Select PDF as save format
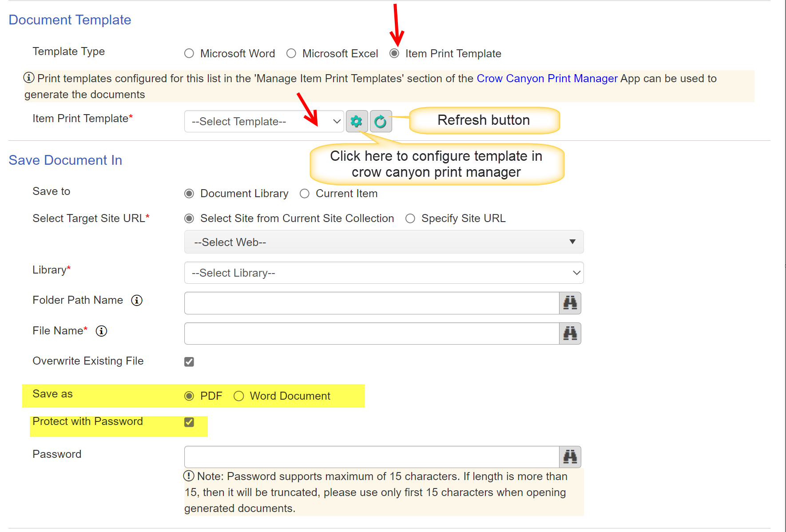This screenshot has width=786, height=532. (x=189, y=396)
